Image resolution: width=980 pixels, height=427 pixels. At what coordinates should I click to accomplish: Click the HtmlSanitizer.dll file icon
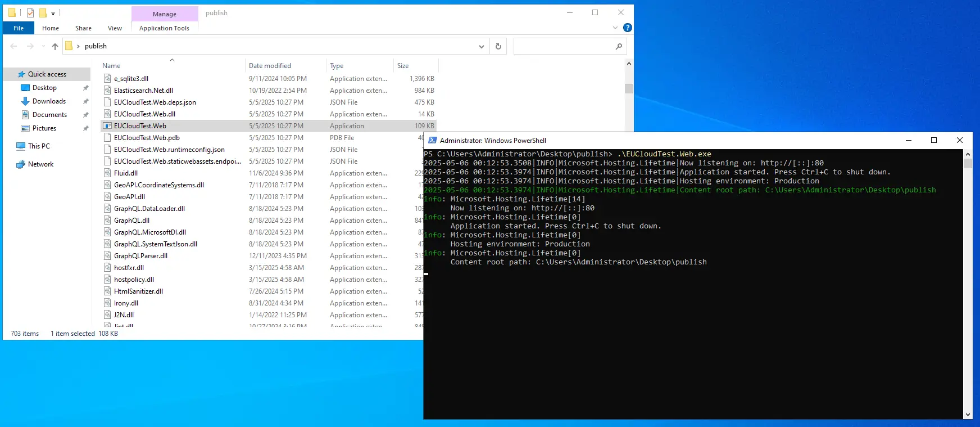107,291
